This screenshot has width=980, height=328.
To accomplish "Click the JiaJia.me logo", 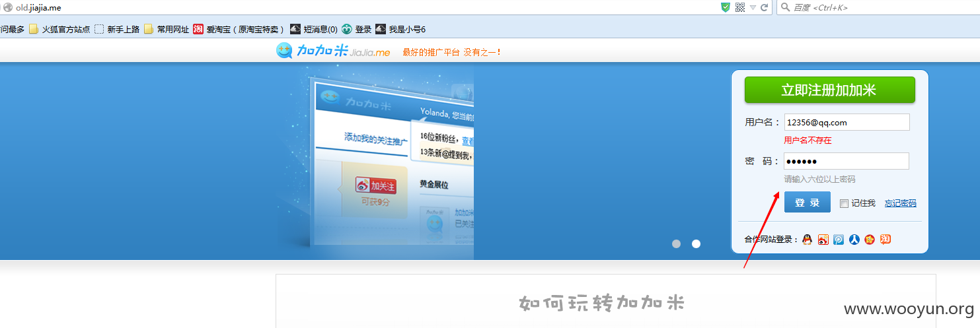I will pyautogui.click(x=333, y=51).
